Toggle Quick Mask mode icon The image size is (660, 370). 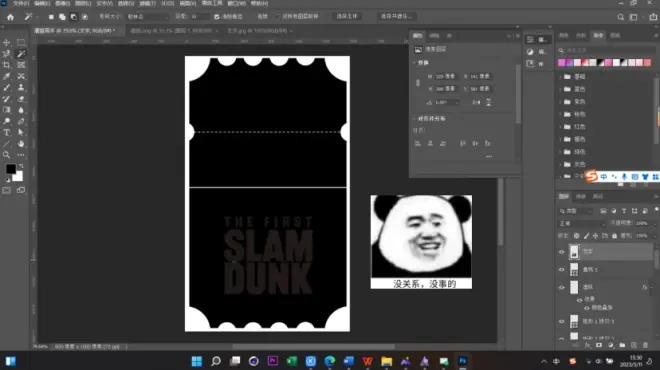pyautogui.click(x=7, y=190)
